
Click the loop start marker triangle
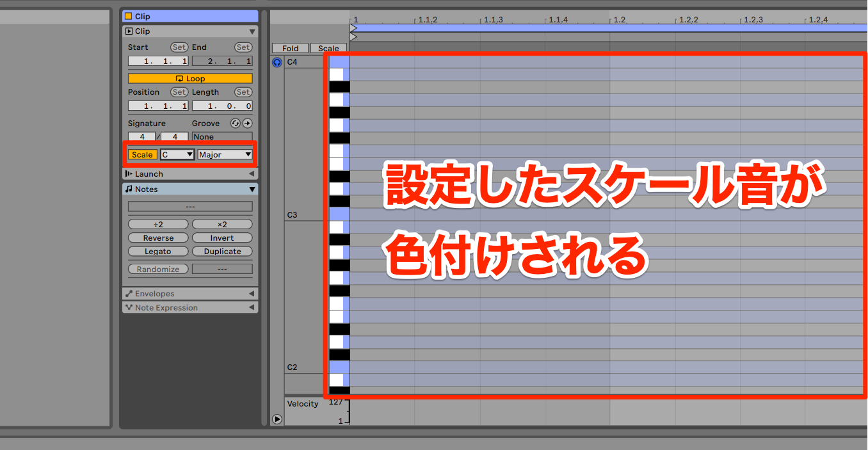(x=353, y=29)
